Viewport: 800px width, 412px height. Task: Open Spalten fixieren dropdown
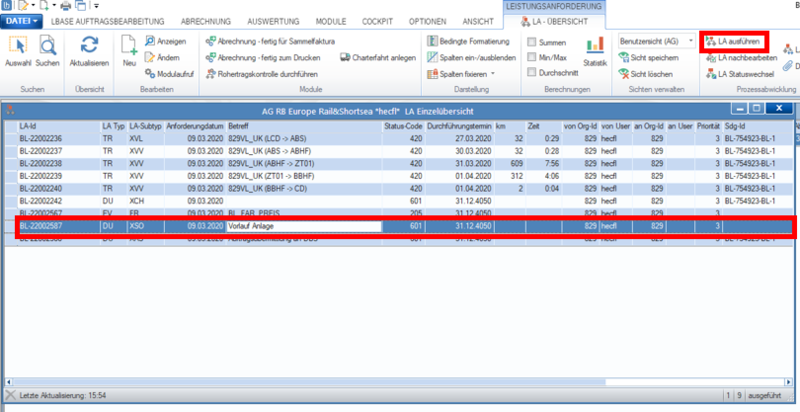(x=461, y=74)
